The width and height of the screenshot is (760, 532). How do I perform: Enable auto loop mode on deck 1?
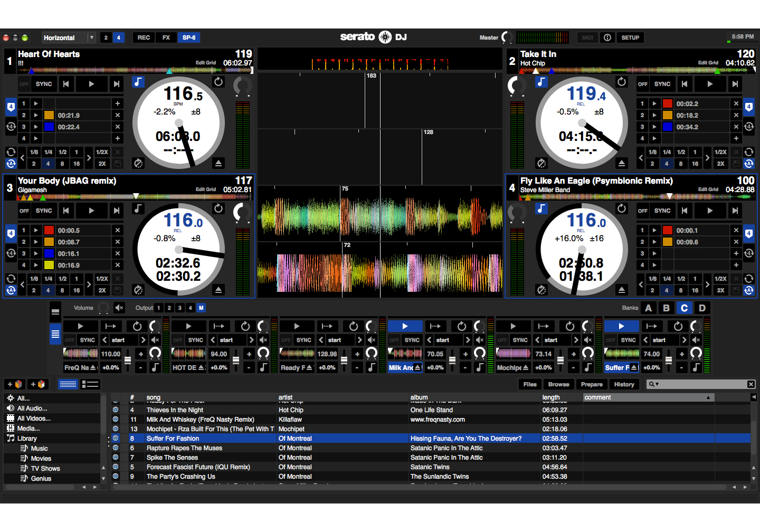pyautogui.click(x=11, y=164)
